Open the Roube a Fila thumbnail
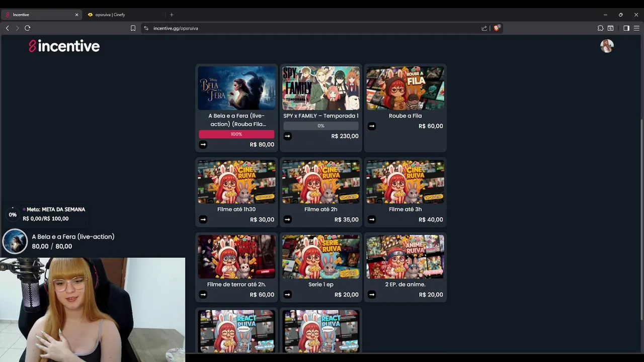The width and height of the screenshot is (644, 362). pos(405,88)
